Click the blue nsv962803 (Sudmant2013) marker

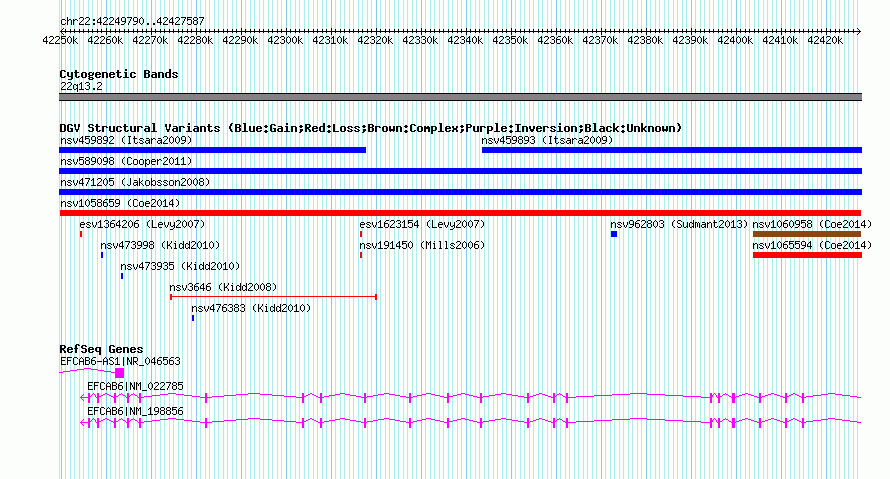coord(614,234)
